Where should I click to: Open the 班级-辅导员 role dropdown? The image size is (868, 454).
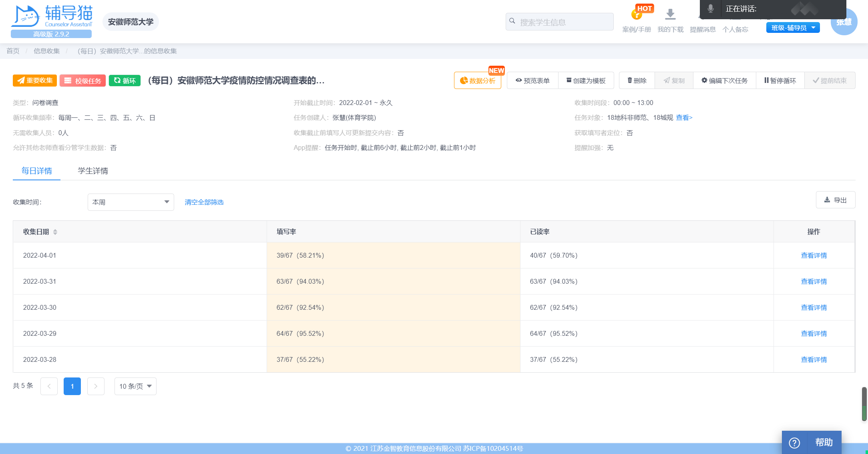coord(793,28)
